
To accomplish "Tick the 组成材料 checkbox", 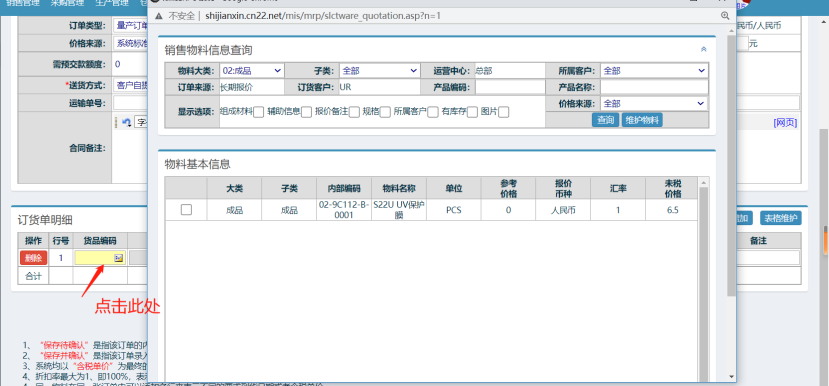I will pyautogui.click(x=259, y=112).
